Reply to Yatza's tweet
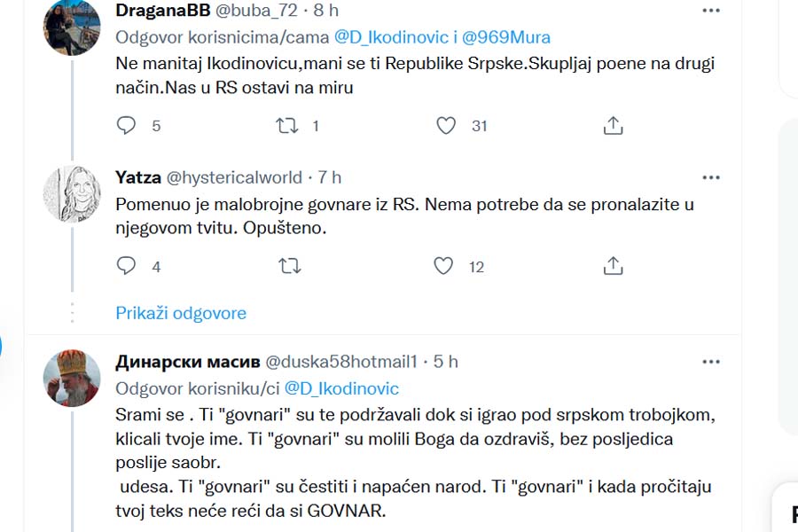 (x=127, y=266)
